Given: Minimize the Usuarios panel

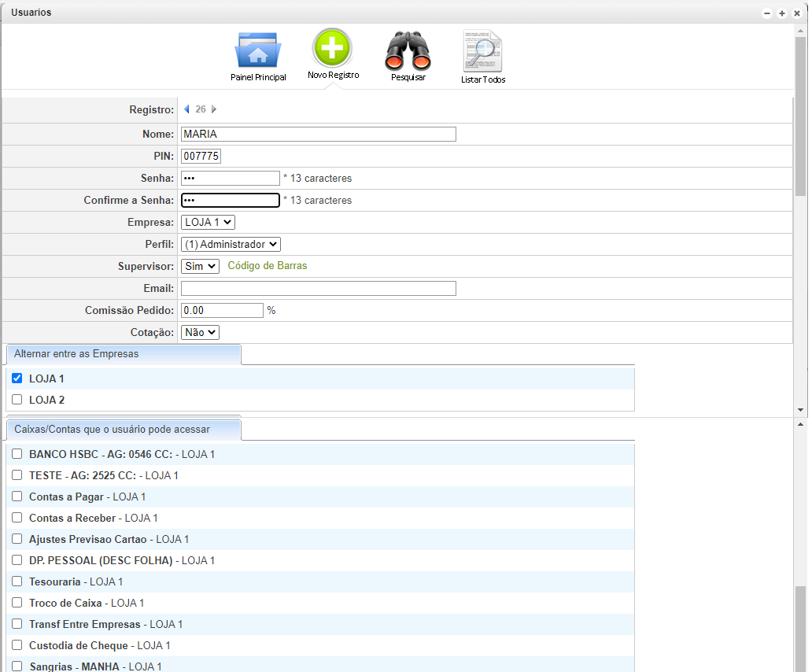Looking at the screenshot, I should (766, 13).
